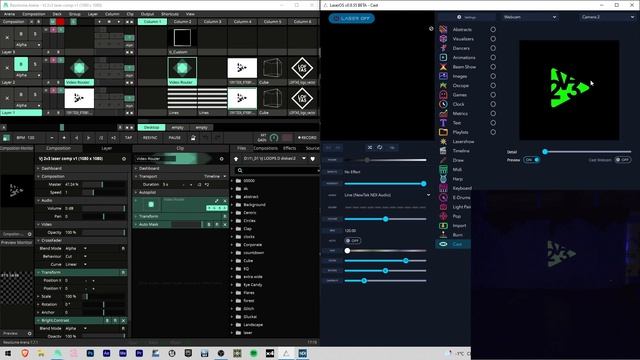
Task: Open the Import app icon in LaserOS
Action: coord(443,226)
